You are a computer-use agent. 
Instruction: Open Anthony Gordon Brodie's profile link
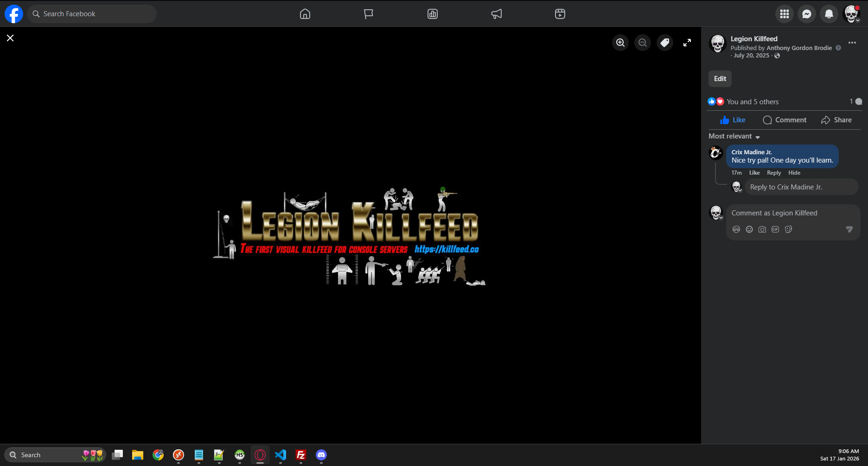tap(799, 48)
